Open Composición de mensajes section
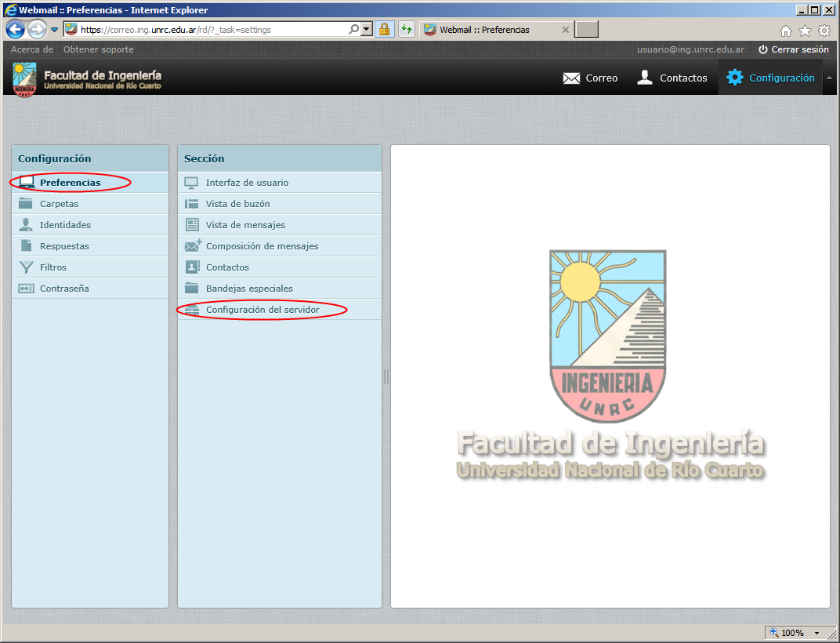This screenshot has width=840, height=643. [280, 246]
